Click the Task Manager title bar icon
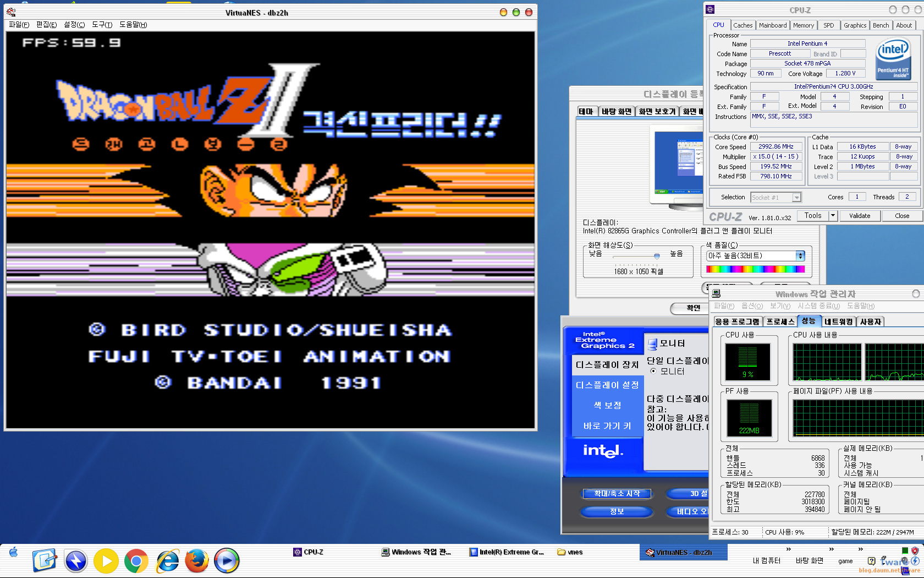The image size is (924, 578). pos(716,293)
